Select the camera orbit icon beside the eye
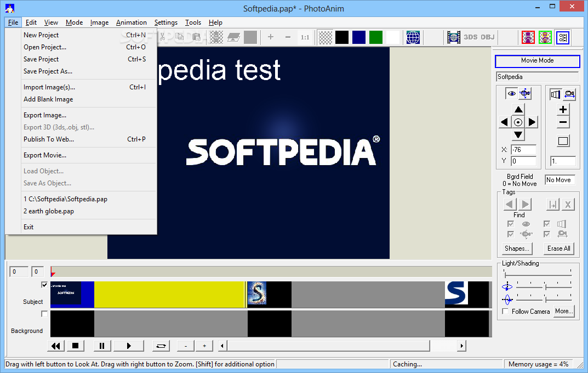The height and width of the screenshot is (373, 588). 525,93
